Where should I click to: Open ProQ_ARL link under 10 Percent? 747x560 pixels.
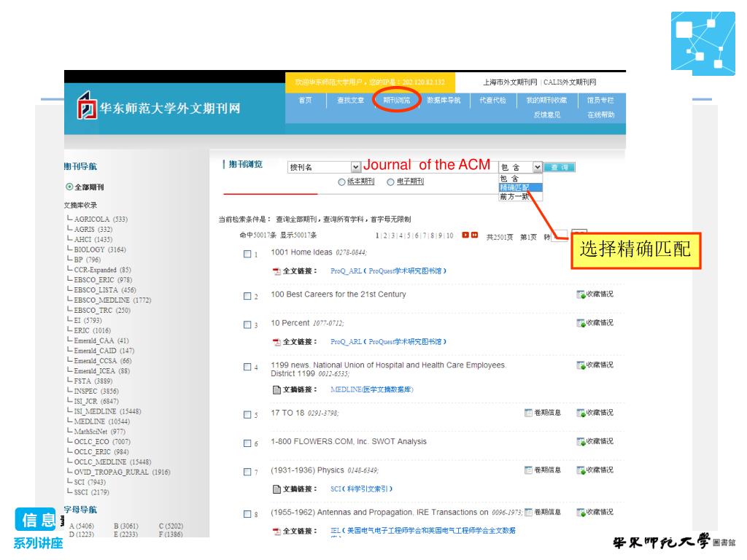388,342
